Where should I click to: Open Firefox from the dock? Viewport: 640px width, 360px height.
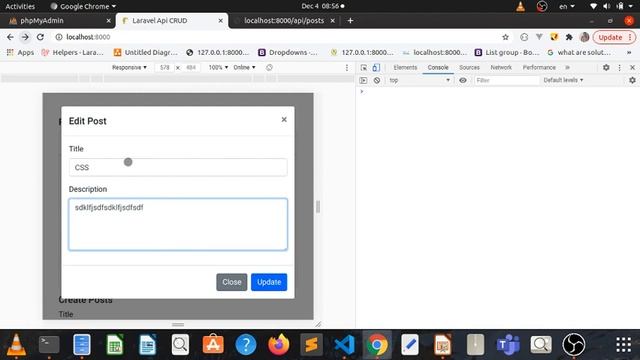(279, 345)
